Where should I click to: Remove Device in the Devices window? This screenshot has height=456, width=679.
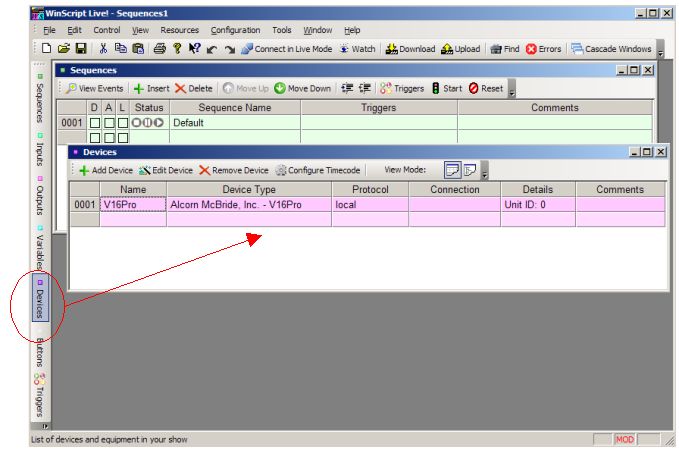234,170
